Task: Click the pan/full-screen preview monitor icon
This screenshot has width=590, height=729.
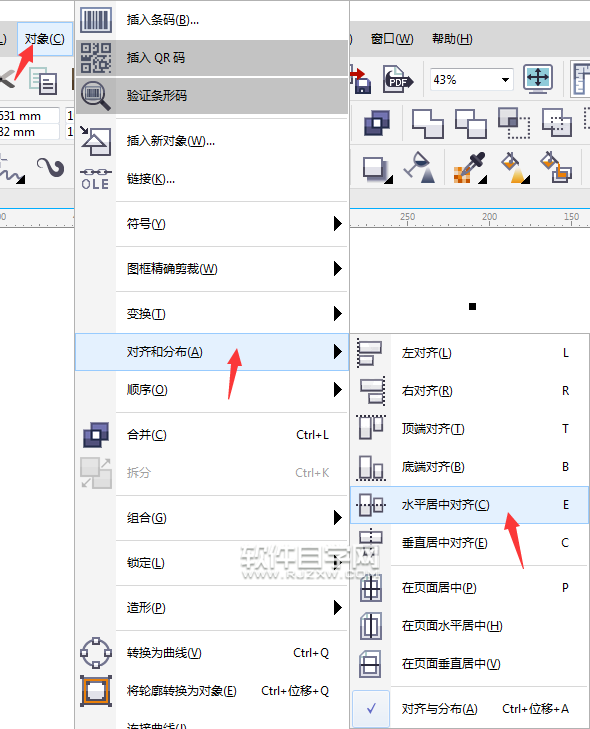Action: click(x=538, y=78)
